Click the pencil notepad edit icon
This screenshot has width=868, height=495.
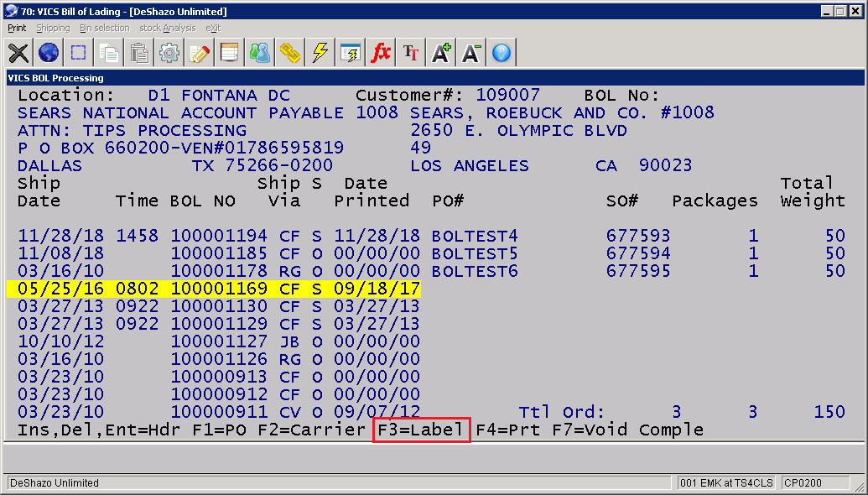point(200,53)
